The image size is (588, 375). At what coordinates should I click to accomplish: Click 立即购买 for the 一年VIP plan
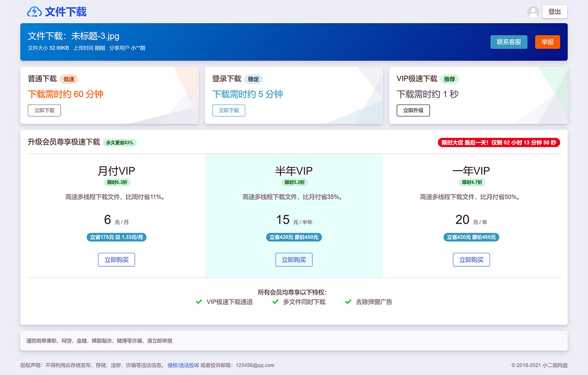coord(471,260)
